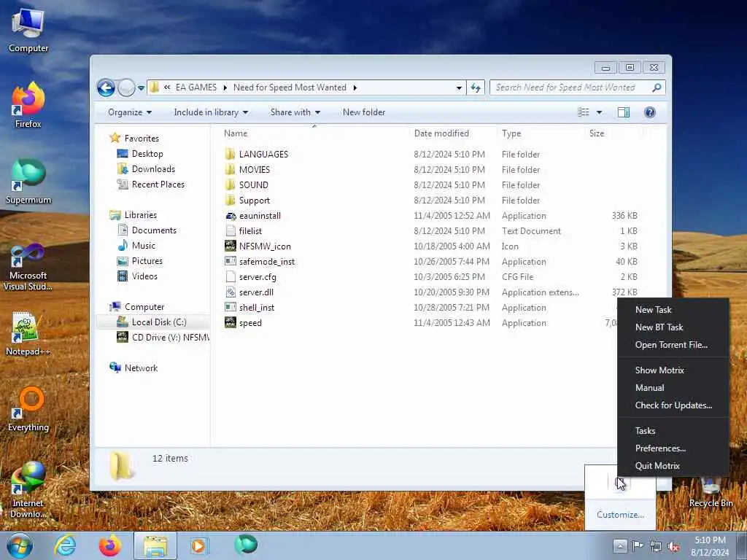Screen dimensions: 747x560
Task: Choose Quit Motrix from the tray menu
Action: [x=657, y=466]
